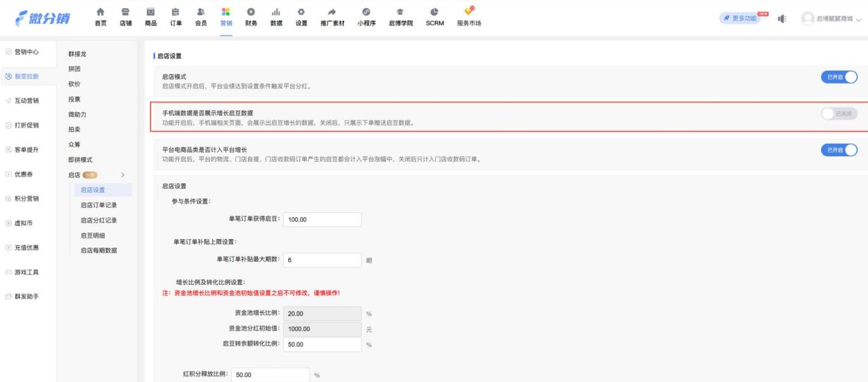Open the 小程序 mini program icon
This screenshot has width=868, height=382.
tap(367, 11)
